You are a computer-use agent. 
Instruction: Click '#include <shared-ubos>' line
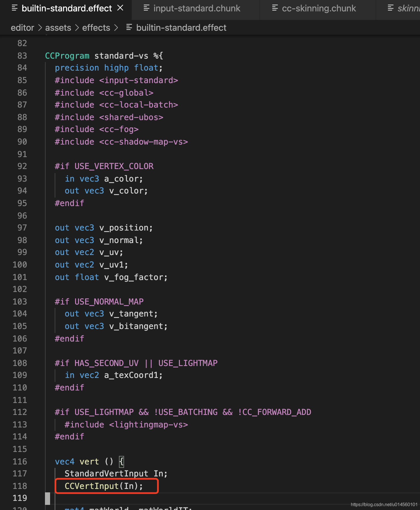pos(109,117)
